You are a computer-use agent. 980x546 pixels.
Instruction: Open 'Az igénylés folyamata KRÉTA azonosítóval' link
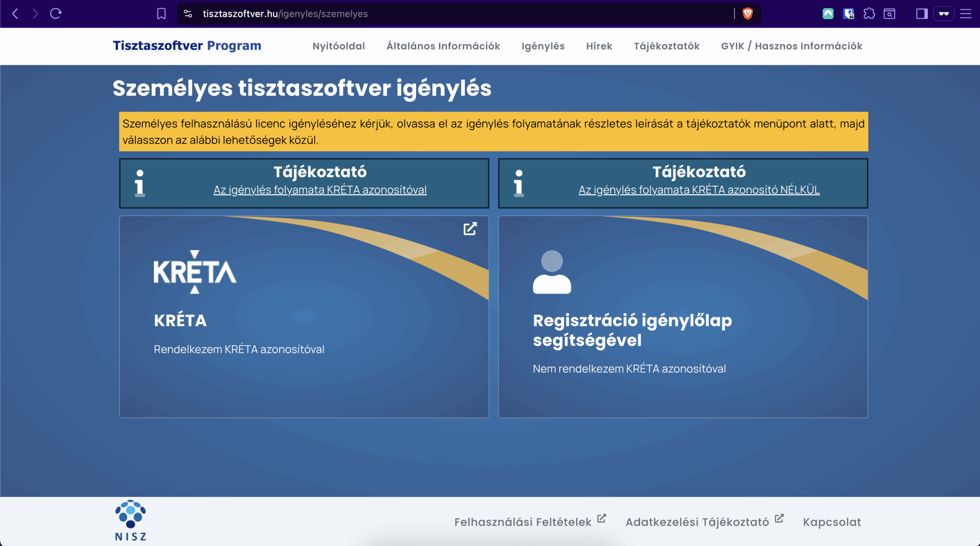pyautogui.click(x=320, y=190)
